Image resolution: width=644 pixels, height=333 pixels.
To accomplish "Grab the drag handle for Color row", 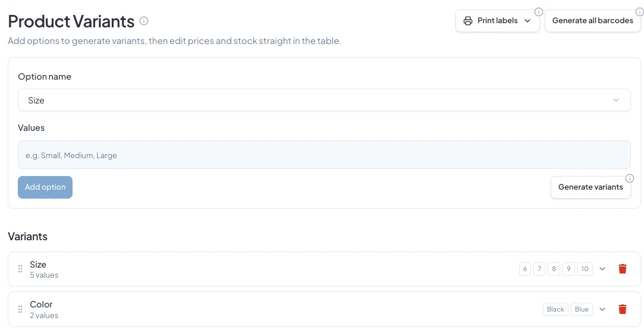I will tap(20, 309).
